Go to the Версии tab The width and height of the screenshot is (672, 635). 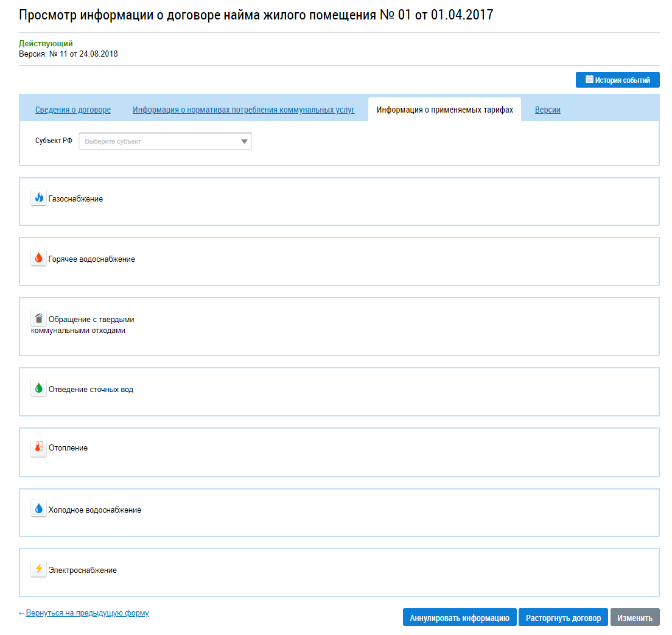[x=547, y=110]
